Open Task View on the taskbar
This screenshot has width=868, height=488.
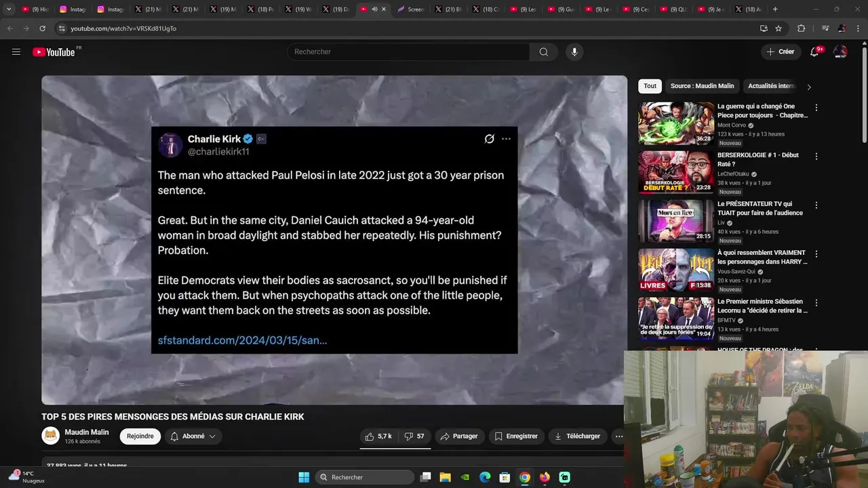pos(425,477)
